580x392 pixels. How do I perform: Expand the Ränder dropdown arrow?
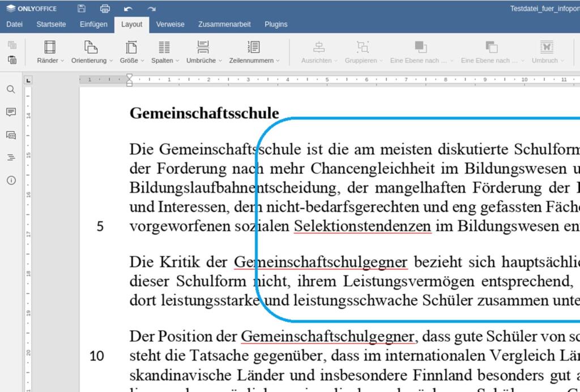(62, 61)
